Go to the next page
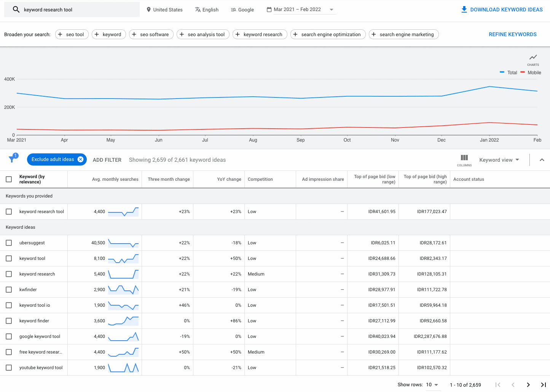The image size is (550, 392). tap(528, 385)
